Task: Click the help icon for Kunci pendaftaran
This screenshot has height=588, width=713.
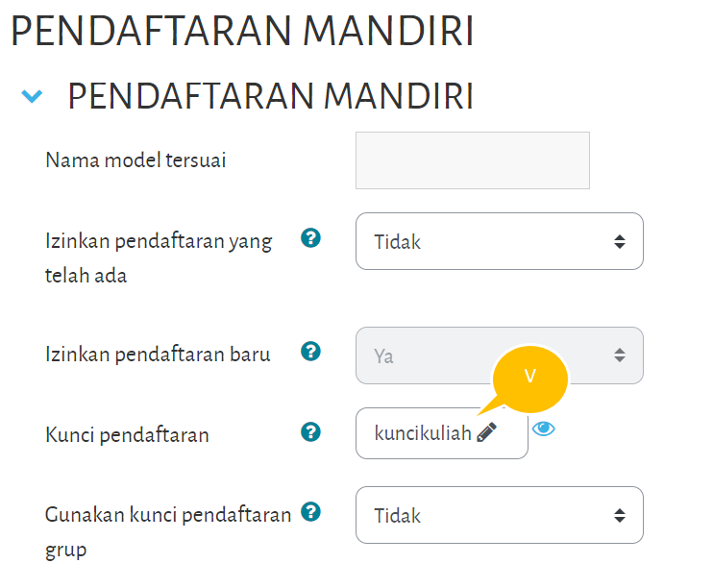Action: click(x=310, y=432)
